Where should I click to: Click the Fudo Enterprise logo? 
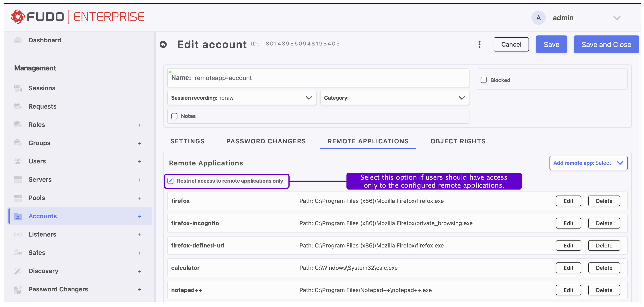(78, 17)
